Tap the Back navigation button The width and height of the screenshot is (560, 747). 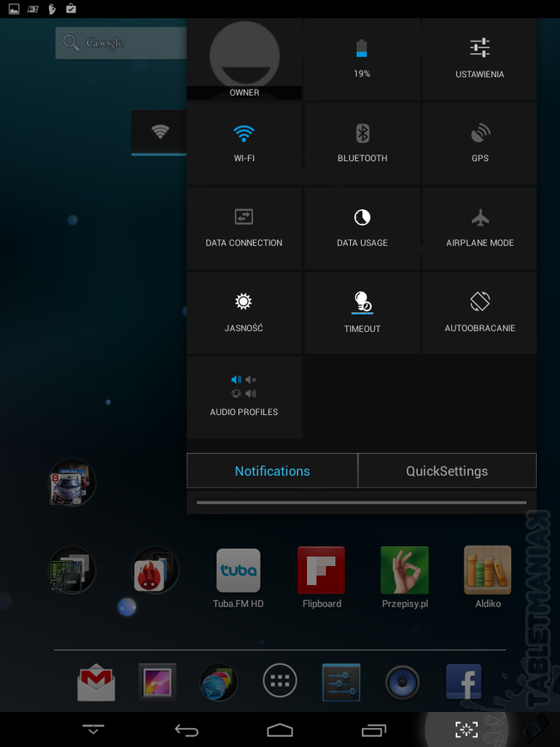186,730
